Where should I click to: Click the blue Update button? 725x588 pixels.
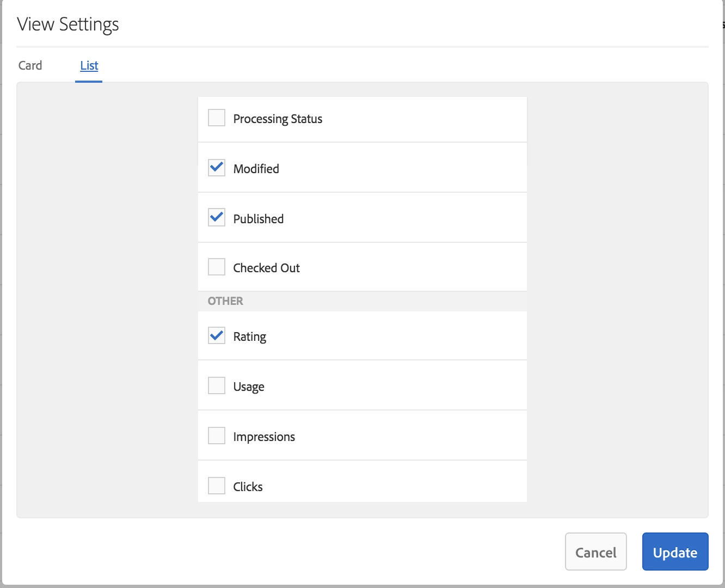pyautogui.click(x=675, y=552)
